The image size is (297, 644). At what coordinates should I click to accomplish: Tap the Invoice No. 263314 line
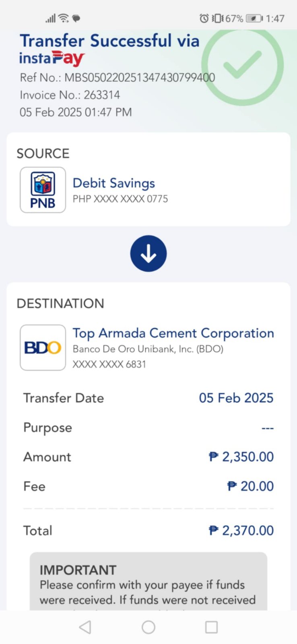tap(70, 95)
